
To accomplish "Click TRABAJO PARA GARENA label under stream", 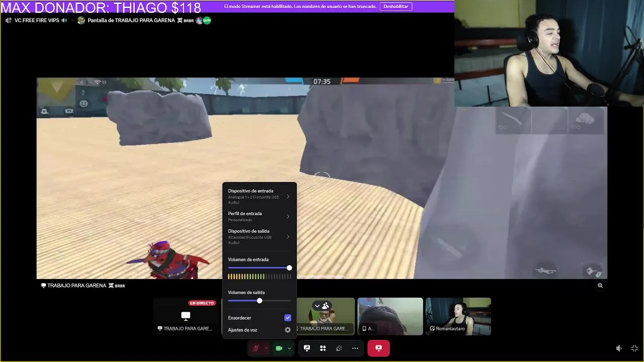I will click(x=77, y=286).
